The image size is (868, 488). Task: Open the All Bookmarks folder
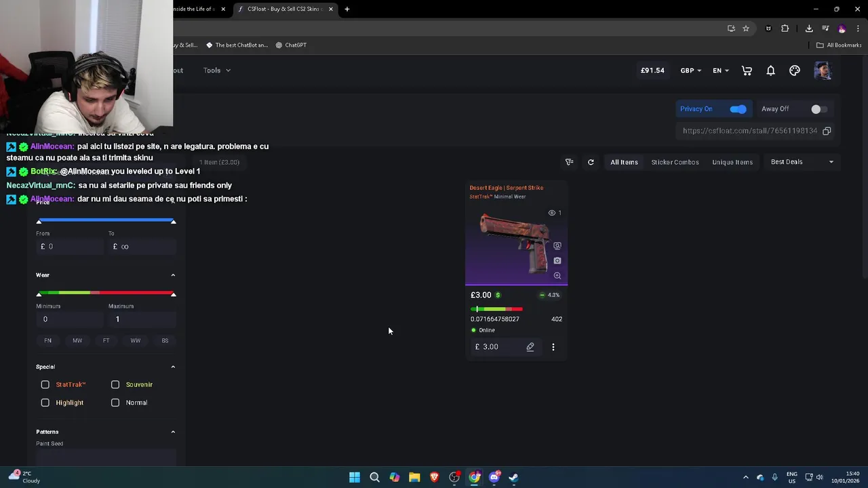click(839, 45)
